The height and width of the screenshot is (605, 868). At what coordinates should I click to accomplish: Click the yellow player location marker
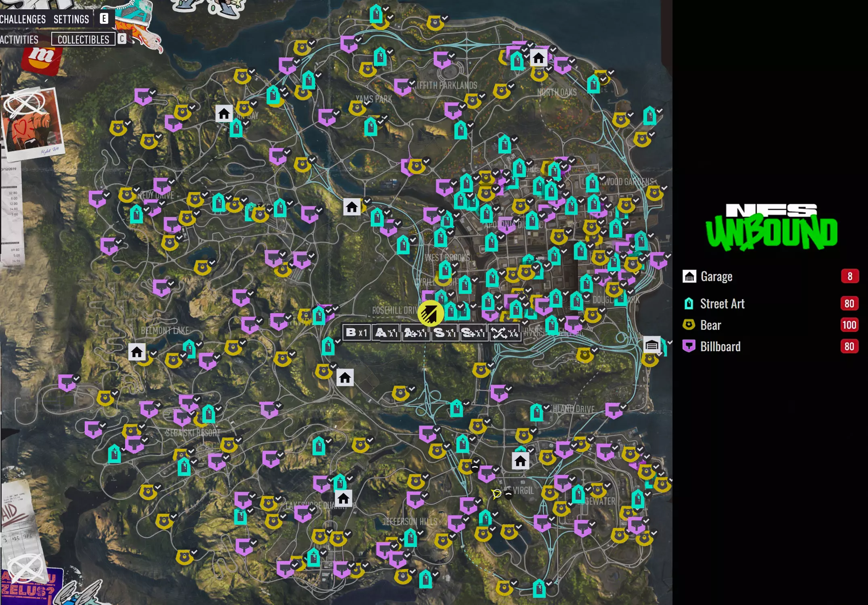[430, 313]
